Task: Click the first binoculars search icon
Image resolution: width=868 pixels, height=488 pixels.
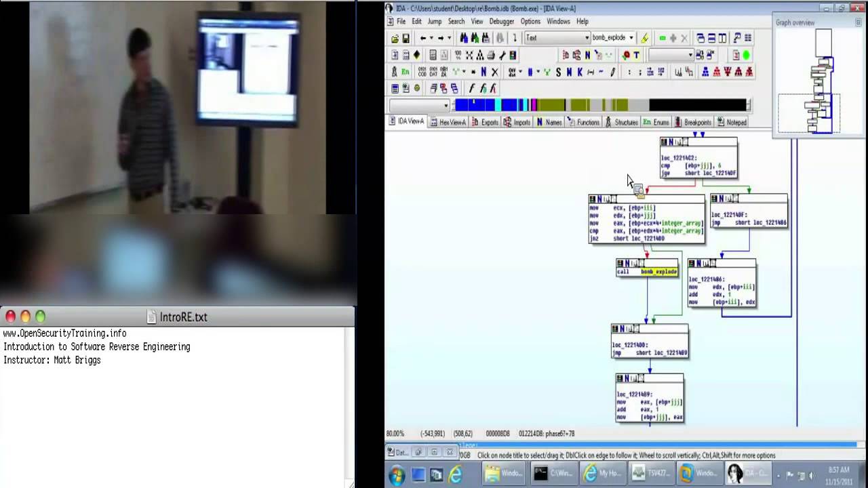Action: pos(463,39)
